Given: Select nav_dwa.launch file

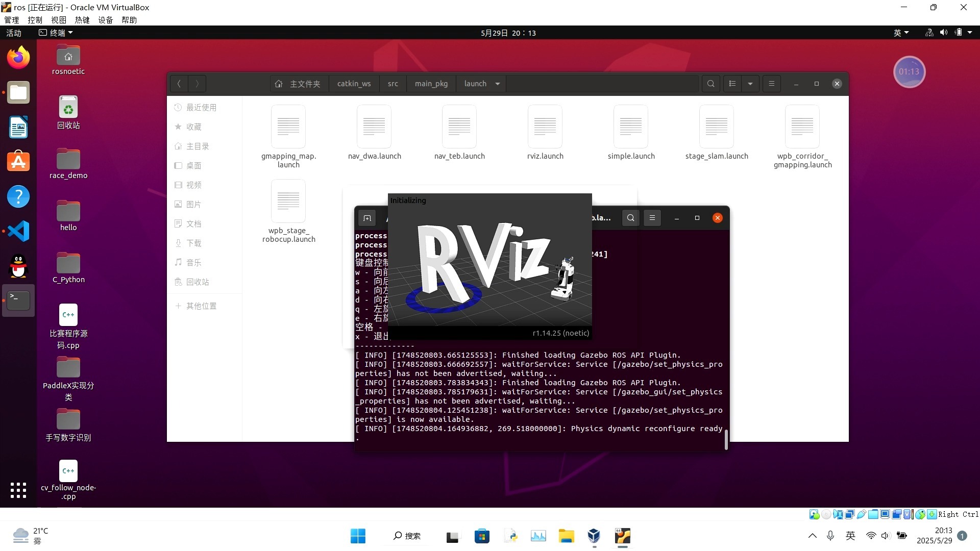Looking at the screenshot, I should coord(374,133).
